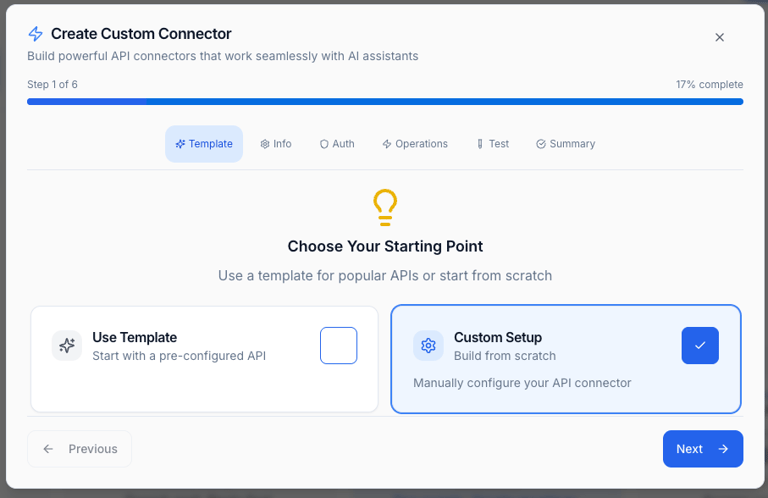Screen dimensions: 768x498
Task: Go to the Summary step tab
Action: pos(566,144)
